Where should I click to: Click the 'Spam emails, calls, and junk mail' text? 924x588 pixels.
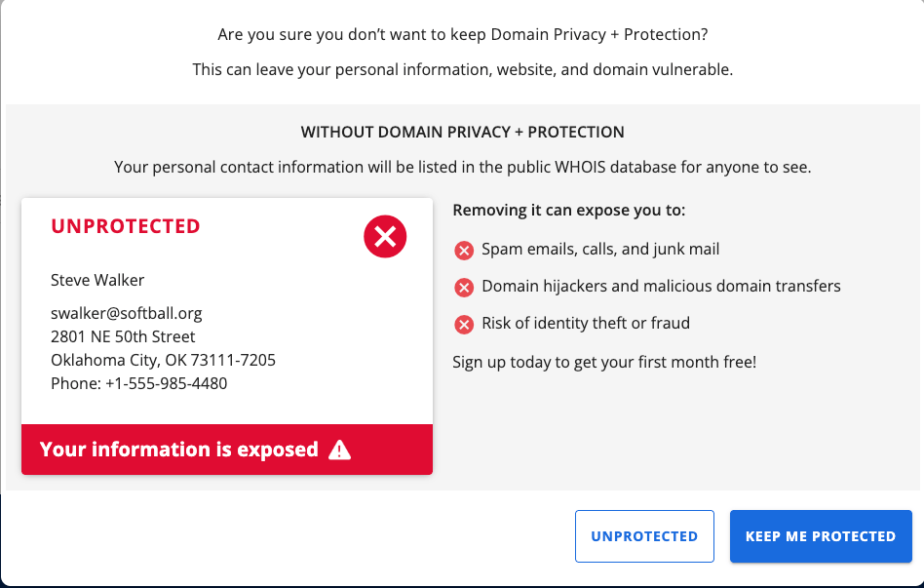pyautogui.click(x=600, y=249)
